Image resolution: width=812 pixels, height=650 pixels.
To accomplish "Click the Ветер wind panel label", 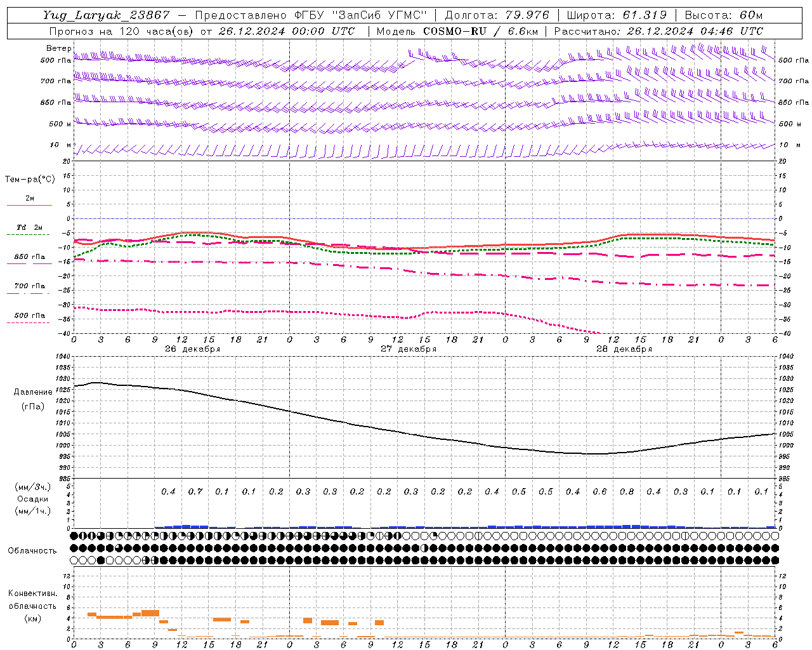I will [58, 48].
